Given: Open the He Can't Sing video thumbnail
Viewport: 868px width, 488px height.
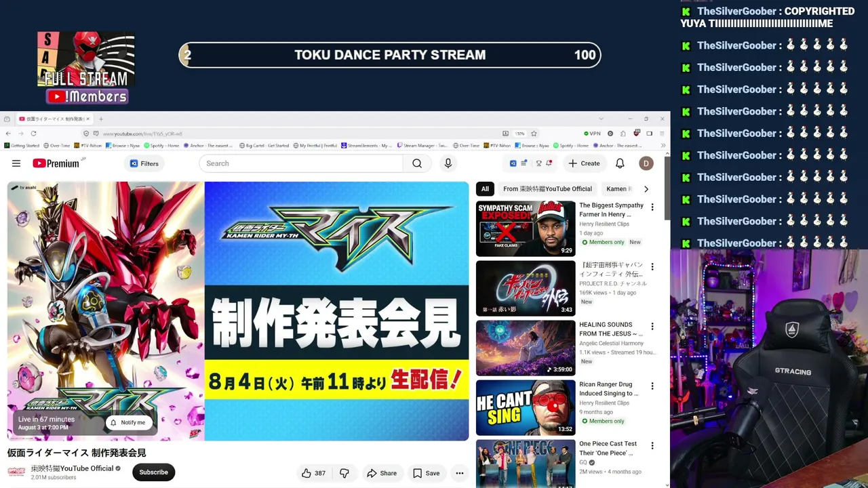Looking at the screenshot, I should pyautogui.click(x=526, y=407).
